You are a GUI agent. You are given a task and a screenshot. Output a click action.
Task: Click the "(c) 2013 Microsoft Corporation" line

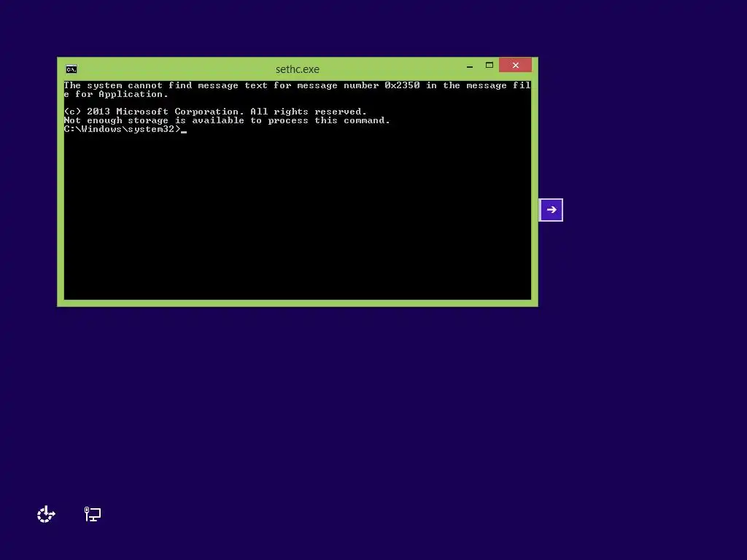pos(215,112)
